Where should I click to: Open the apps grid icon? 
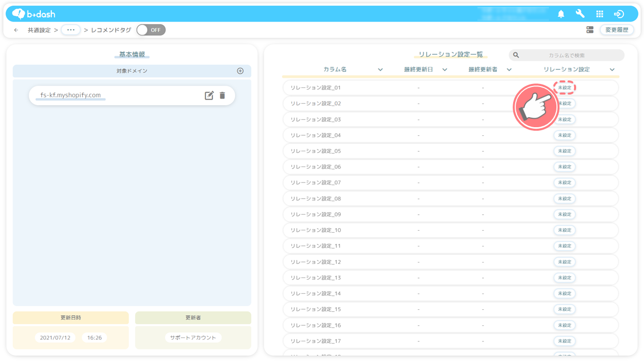pyautogui.click(x=599, y=14)
